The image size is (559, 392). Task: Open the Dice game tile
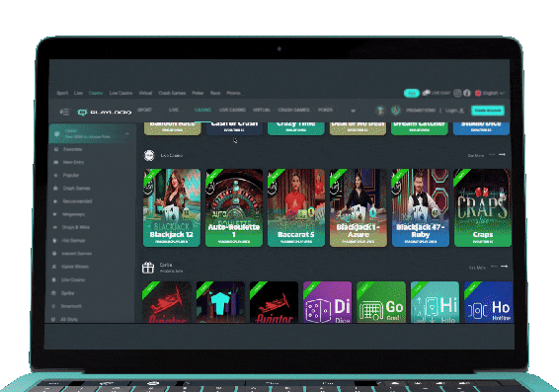327,302
